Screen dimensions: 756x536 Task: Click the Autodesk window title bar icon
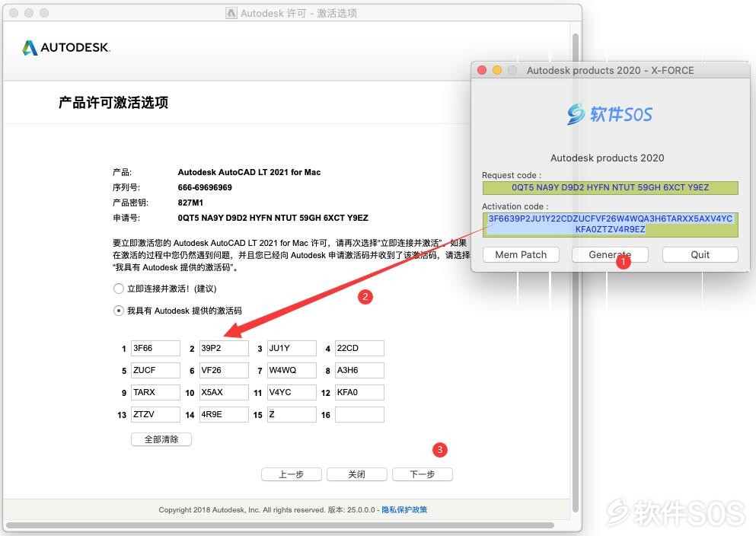pyautogui.click(x=231, y=13)
